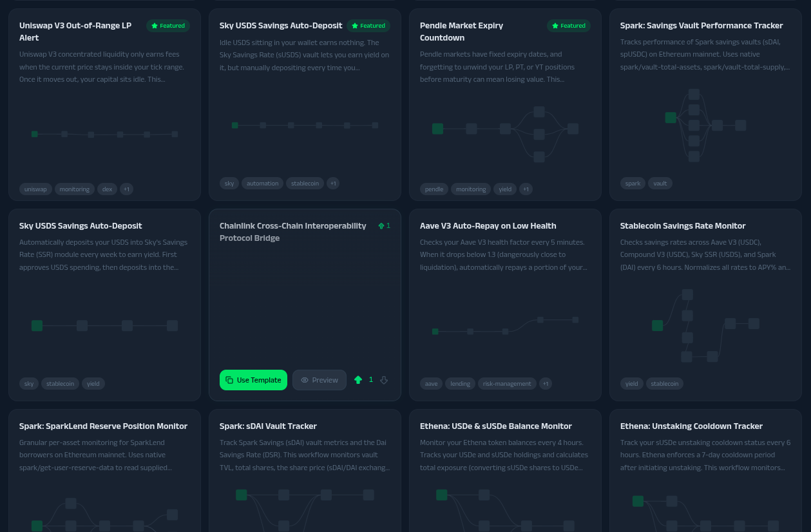The image size is (811, 532).
Task: Open Spark: Savings Vault Performance Tracker
Action: tap(705, 104)
